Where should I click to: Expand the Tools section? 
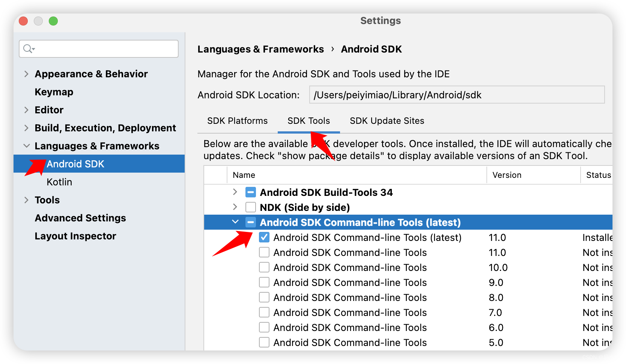[26, 200]
